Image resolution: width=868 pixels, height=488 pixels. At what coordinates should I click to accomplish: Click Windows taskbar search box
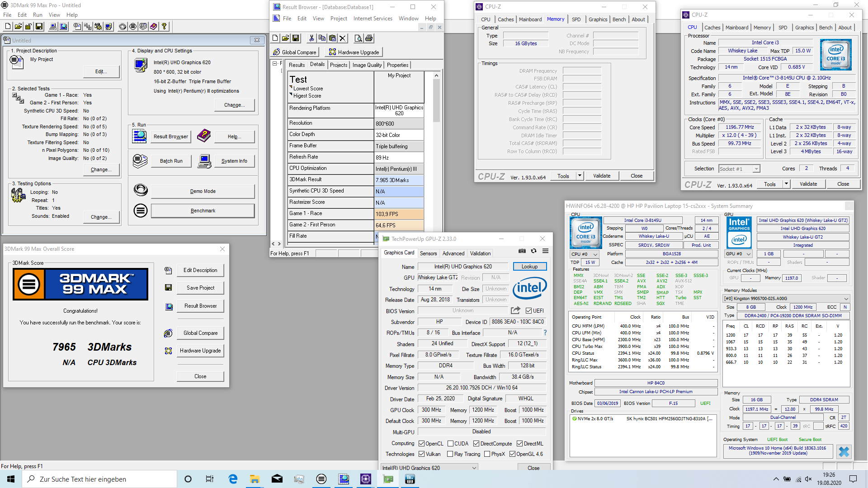99,479
